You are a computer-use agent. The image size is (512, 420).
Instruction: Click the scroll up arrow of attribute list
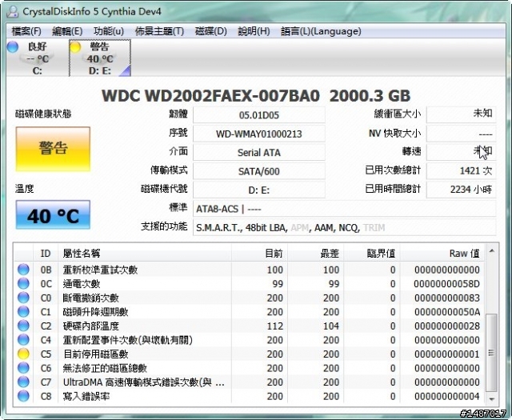(x=491, y=251)
